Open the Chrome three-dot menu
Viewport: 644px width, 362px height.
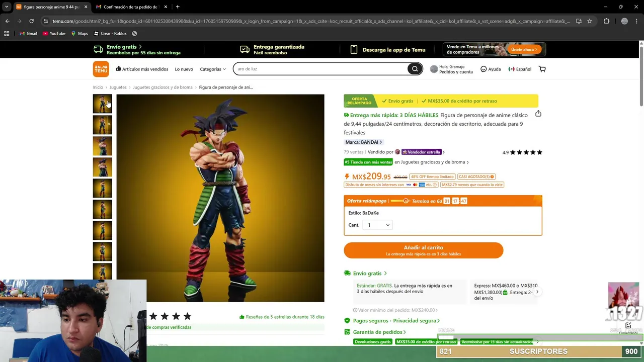pos(636,21)
